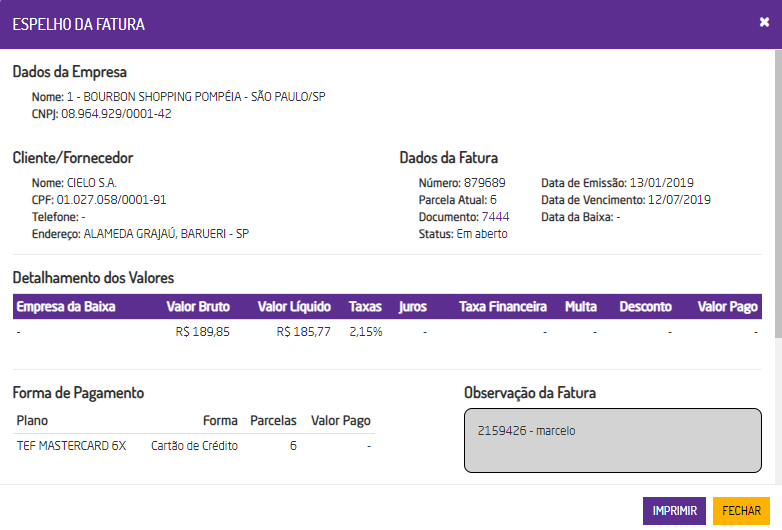This screenshot has width=782, height=530.
Task: Select the TEF MASTERCARD 6X plan row
Action: [72, 446]
